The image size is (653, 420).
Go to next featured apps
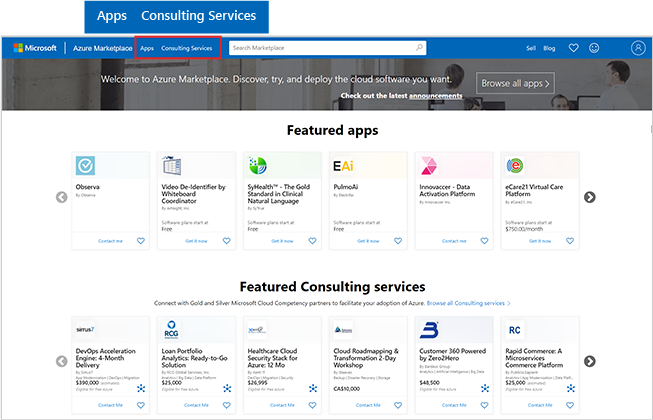[x=589, y=197]
